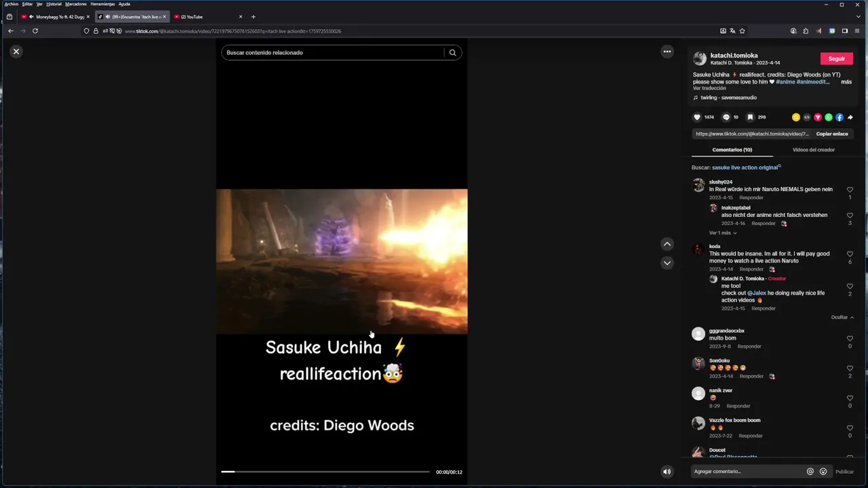Click the embed code icon

click(807, 117)
